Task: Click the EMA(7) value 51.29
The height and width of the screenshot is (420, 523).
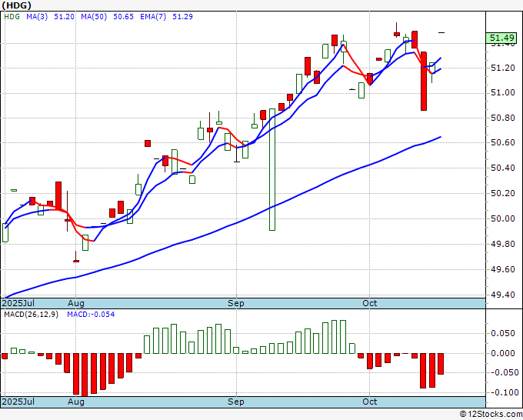Action: [x=182, y=17]
